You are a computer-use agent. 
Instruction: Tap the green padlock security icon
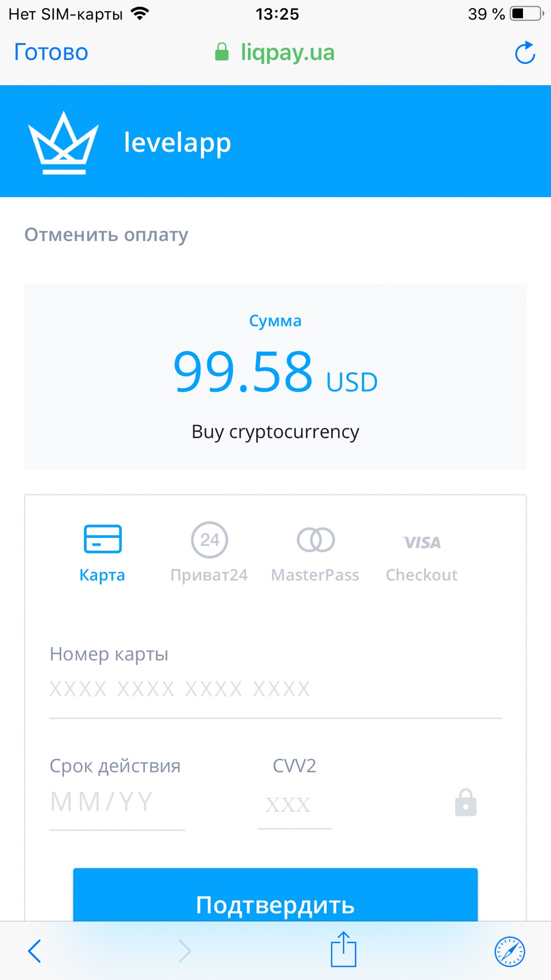[x=222, y=52]
